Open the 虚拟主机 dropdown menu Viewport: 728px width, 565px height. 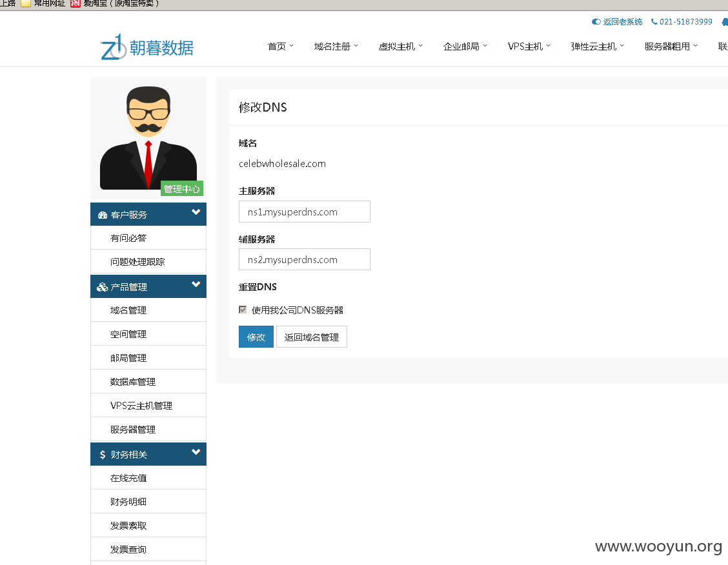click(x=401, y=46)
